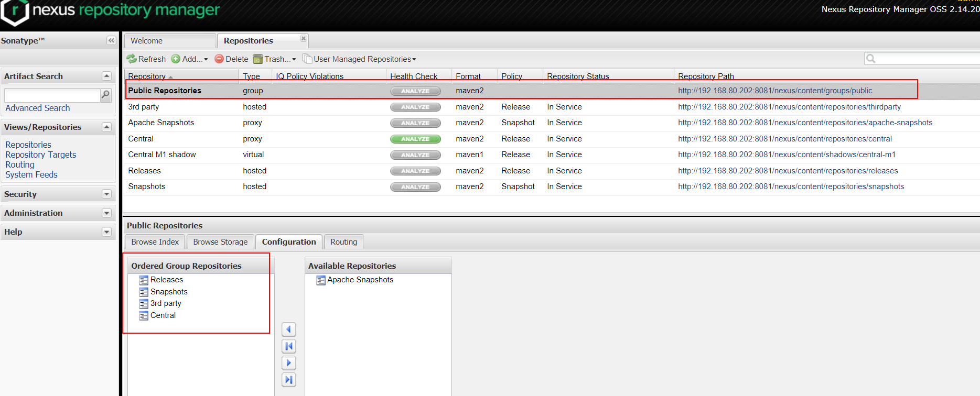Click ANALYZE for Snapshots row
980x396 pixels.
point(415,187)
